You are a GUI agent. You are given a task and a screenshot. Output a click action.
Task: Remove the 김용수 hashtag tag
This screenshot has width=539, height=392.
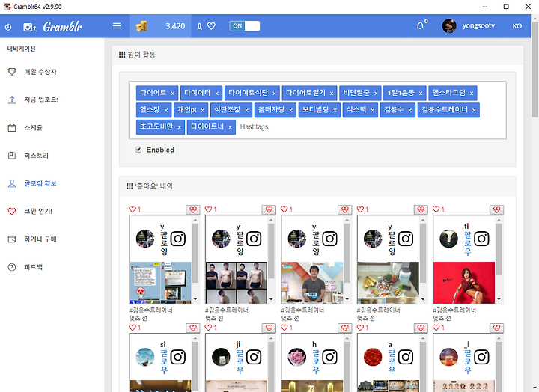(409, 110)
